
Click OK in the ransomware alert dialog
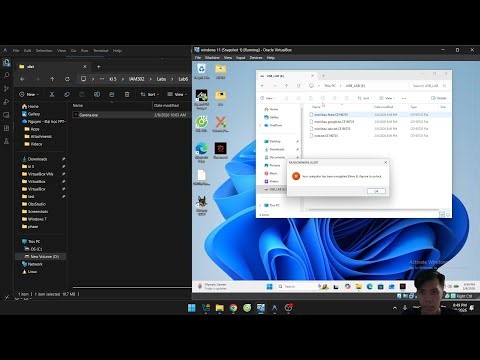pyautogui.click(x=376, y=191)
